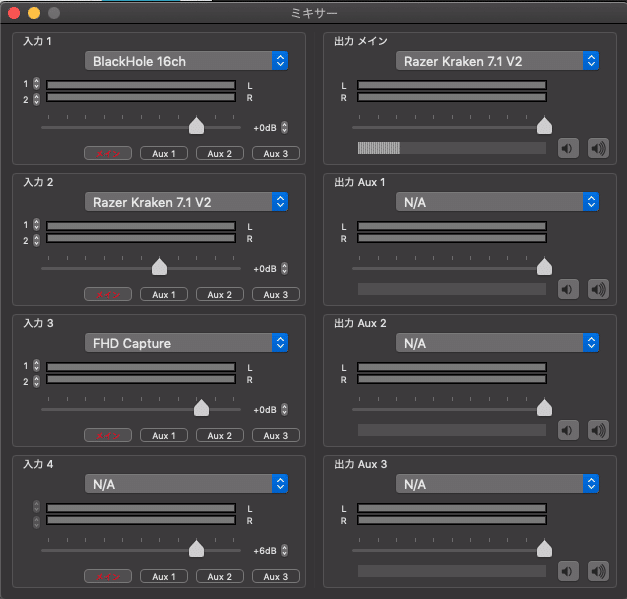Screen dimensions: 627x599
Task: Click the volume-up speaker in 出力 Aux 3
Action: [x=598, y=571]
